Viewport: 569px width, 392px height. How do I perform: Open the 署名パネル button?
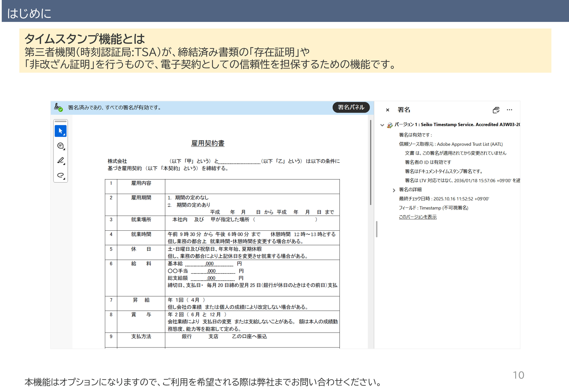(351, 107)
